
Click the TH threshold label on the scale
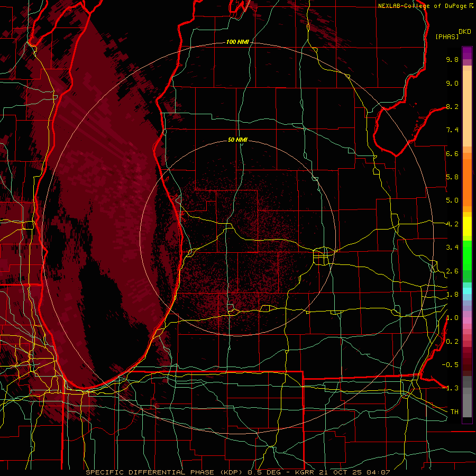(454, 412)
